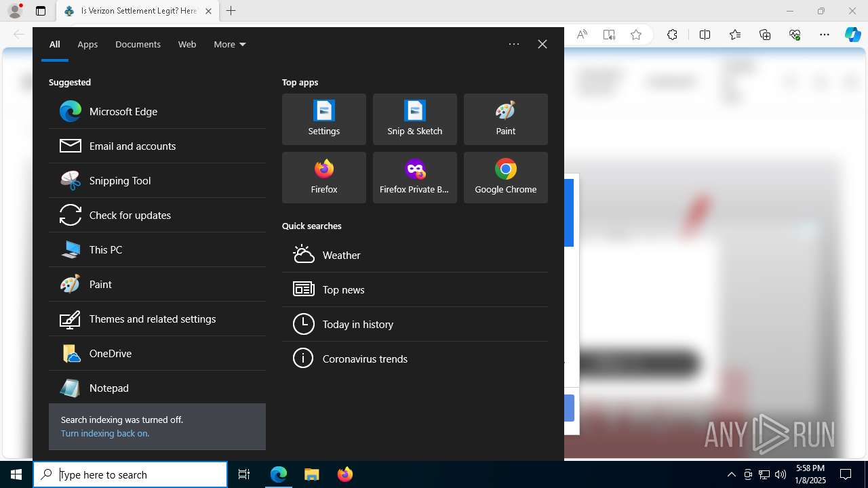Launch Snipping Tool from suggestions
The width and height of the screenshot is (868, 488).
(x=157, y=180)
